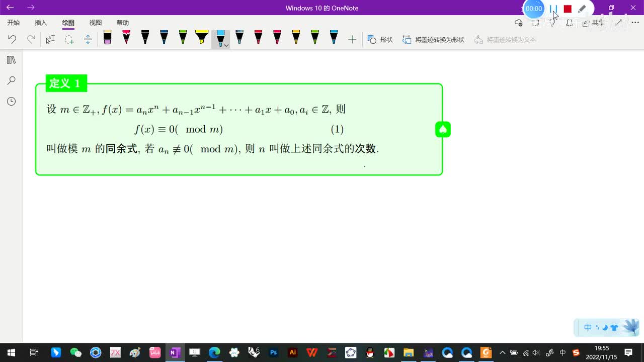Open WPS Office from the taskbar
Viewport: 644px width, 362px height.
click(x=312, y=352)
